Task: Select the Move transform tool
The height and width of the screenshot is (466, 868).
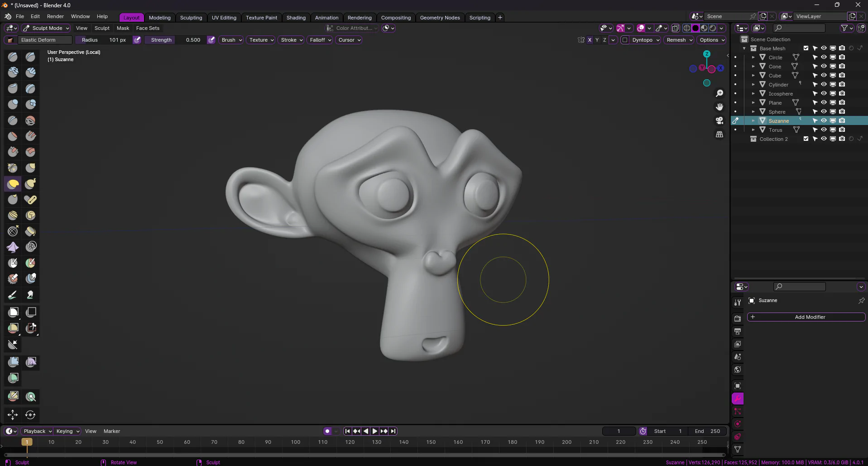Action: [x=13, y=415]
